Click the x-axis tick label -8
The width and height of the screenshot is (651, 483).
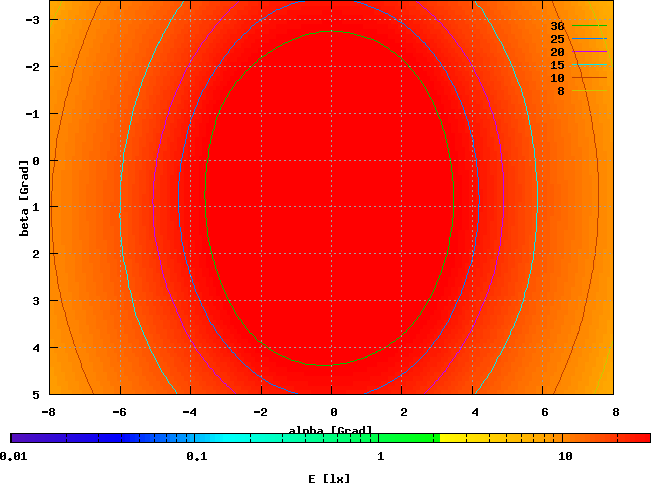pyautogui.click(x=48, y=412)
